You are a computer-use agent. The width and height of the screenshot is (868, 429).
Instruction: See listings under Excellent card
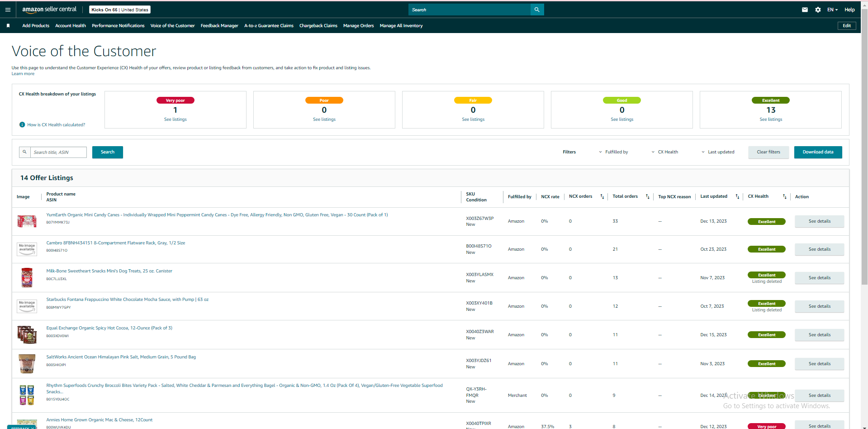(771, 119)
